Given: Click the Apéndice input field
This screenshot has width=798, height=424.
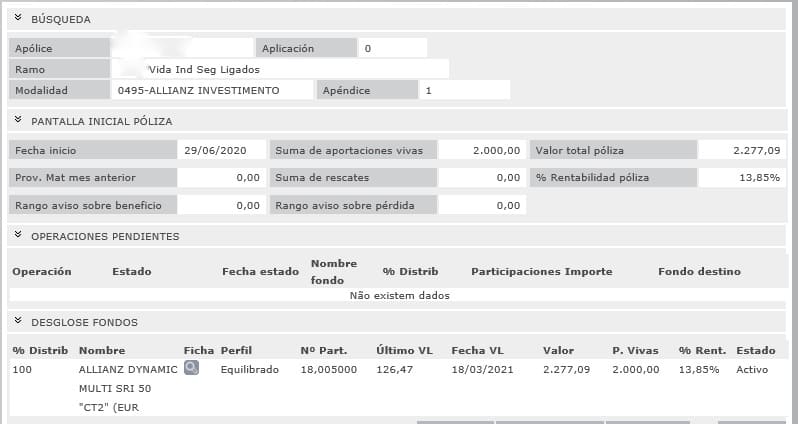Looking at the screenshot, I should point(464,90).
